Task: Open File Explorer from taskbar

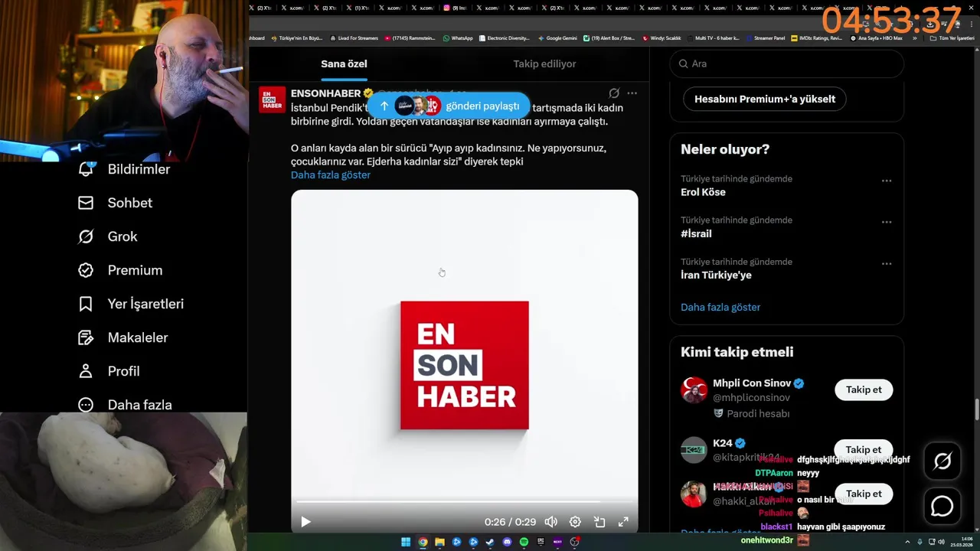Action: click(x=439, y=542)
